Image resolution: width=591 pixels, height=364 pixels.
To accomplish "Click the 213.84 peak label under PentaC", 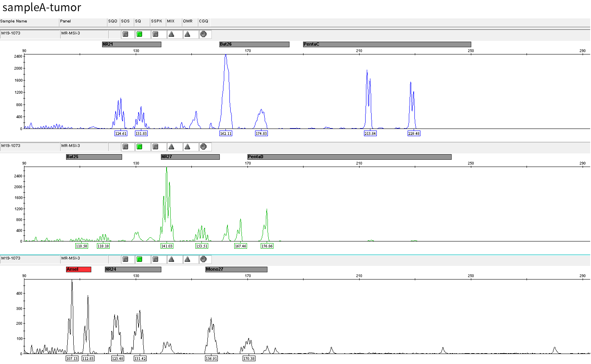I will (x=370, y=133).
